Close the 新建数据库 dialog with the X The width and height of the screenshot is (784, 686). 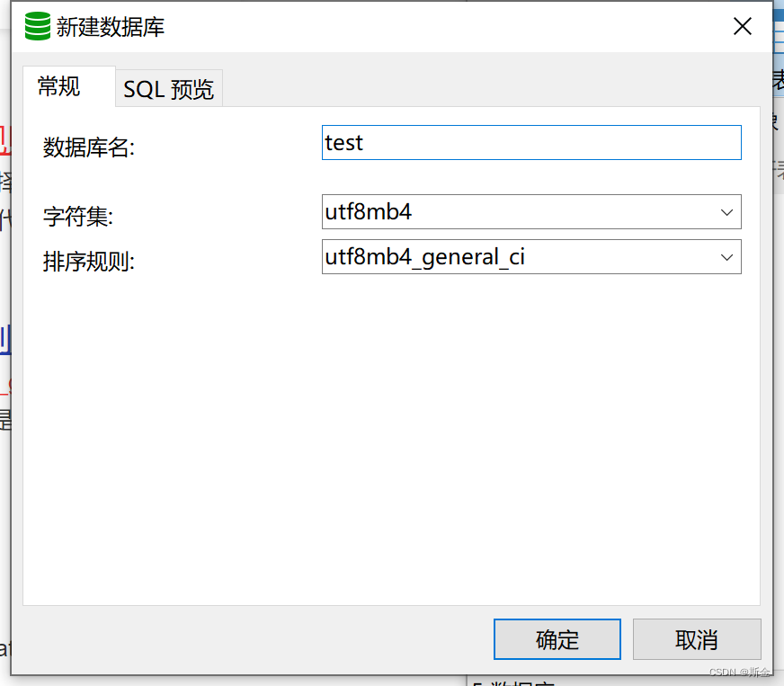pyautogui.click(x=742, y=26)
